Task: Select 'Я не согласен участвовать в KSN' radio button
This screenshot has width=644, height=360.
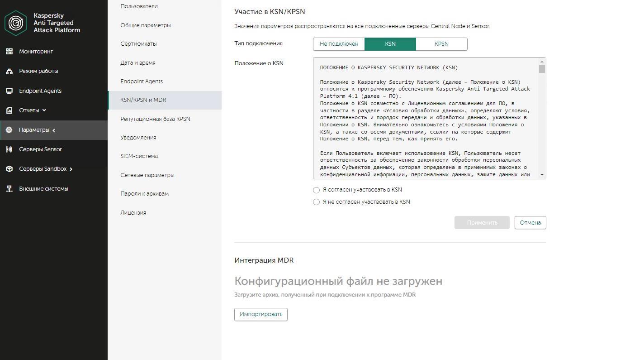Action: tap(317, 202)
